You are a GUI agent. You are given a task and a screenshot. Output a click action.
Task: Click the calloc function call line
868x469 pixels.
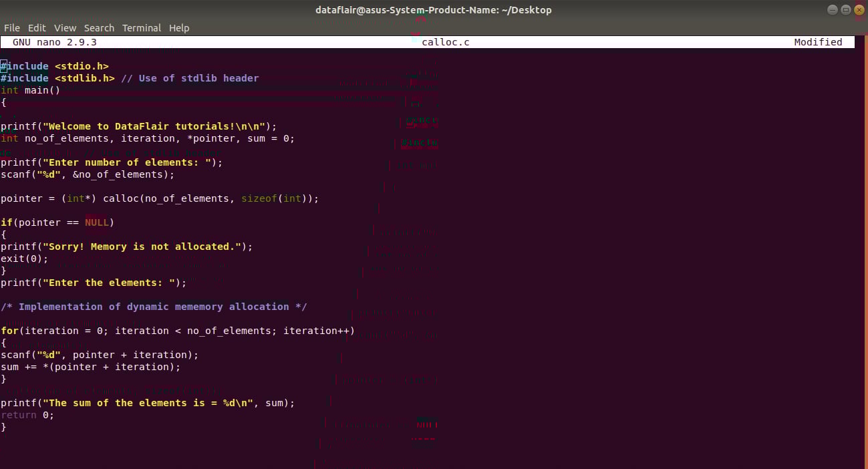[x=159, y=198]
